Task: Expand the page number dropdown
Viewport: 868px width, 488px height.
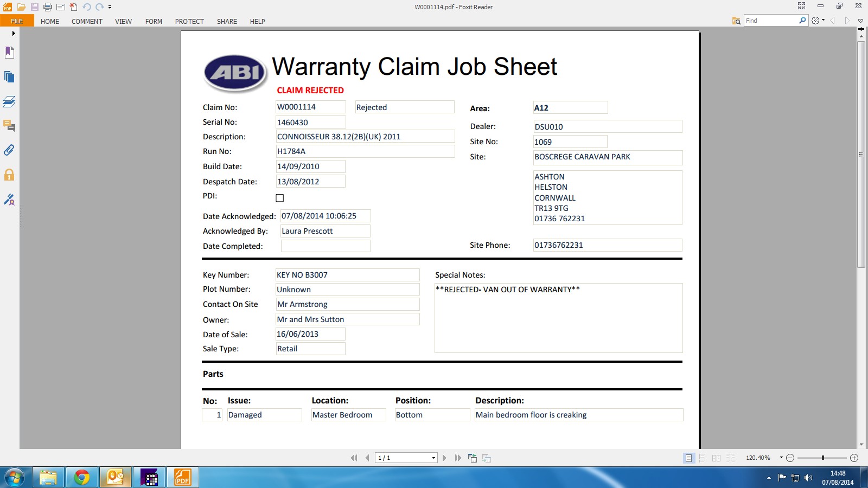Action: 433,458
